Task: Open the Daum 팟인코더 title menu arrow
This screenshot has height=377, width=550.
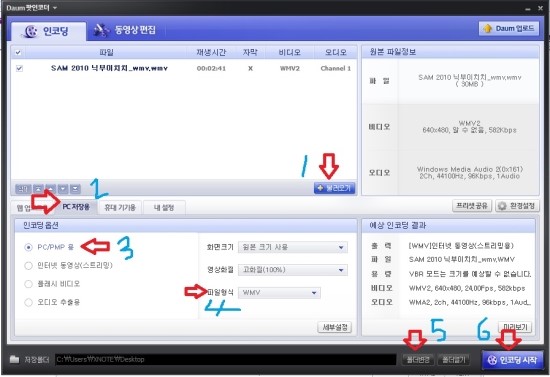Action: [x=55, y=7]
